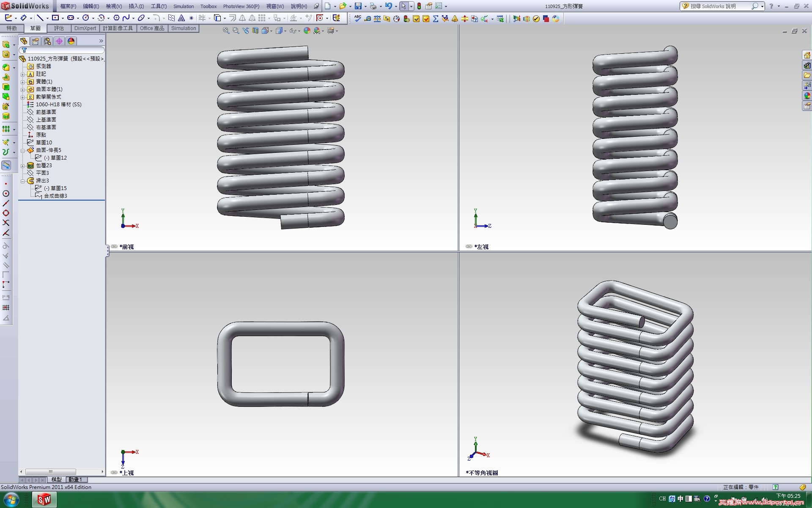Open DimXpertManager tab icon

(x=59, y=41)
